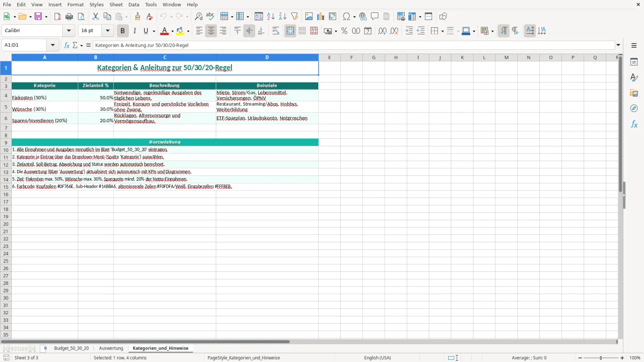Image resolution: width=644 pixels, height=362 pixels.
Task: Expand the borders dropdown arrow
Action: 442,31
